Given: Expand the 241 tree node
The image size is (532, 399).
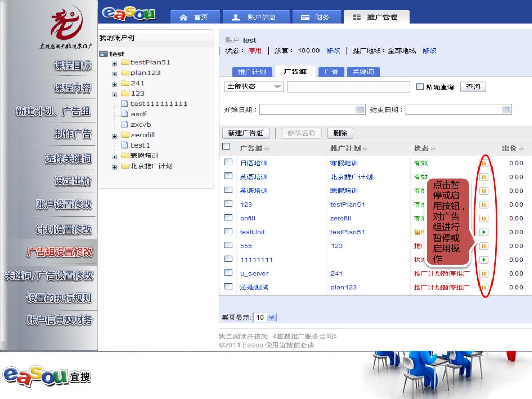Looking at the screenshot, I should [x=114, y=85].
